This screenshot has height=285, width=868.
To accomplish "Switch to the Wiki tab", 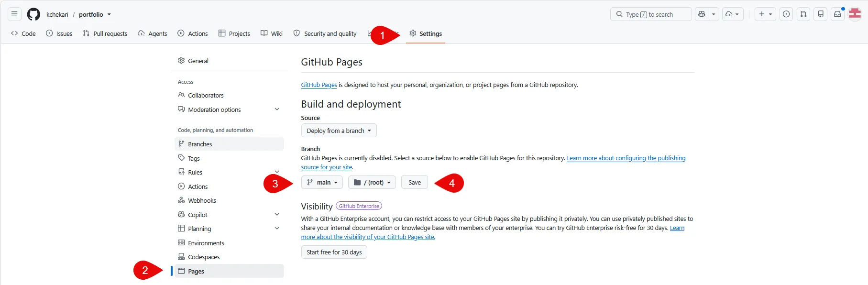I will pyautogui.click(x=272, y=33).
